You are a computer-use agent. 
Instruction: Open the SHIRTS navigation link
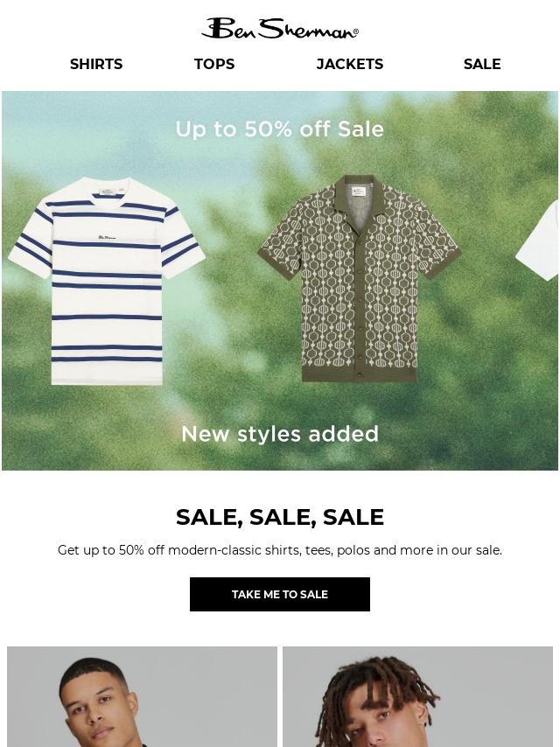tap(96, 65)
